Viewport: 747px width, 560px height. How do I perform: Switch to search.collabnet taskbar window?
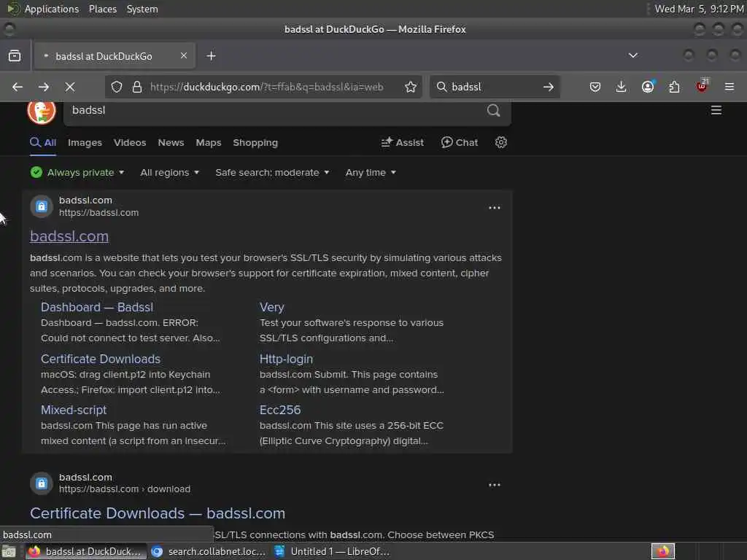pos(209,551)
